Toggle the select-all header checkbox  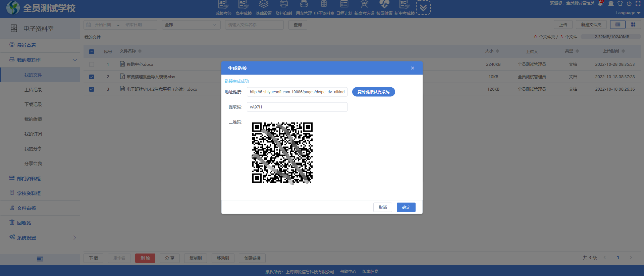[92, 52]
